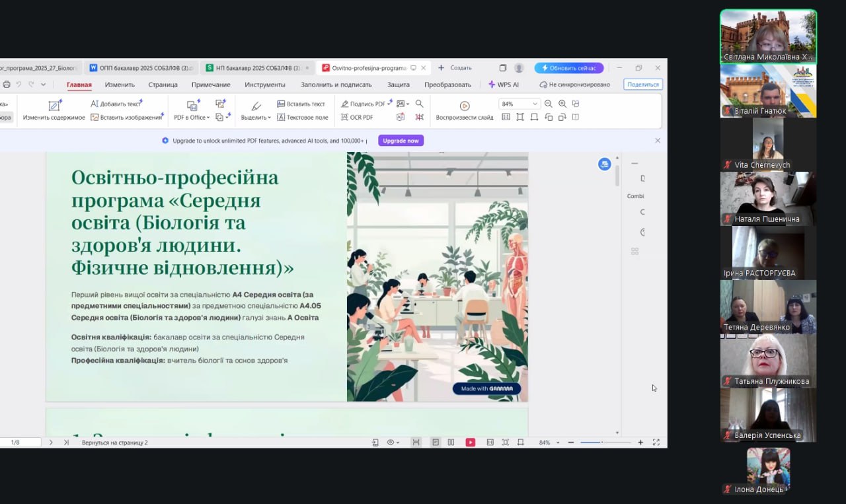Open the OCR PDF tool
This screenshot has height=504, width=846.
pyautogui.click(x=357, y=118)
